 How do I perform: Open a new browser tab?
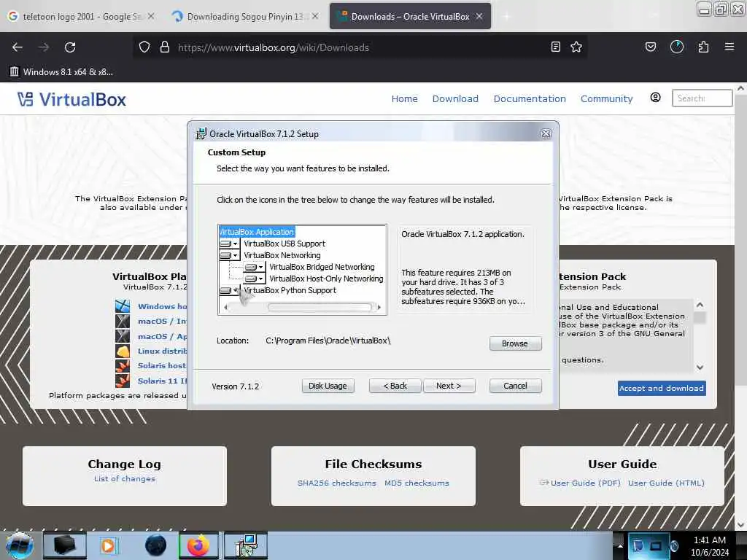point(506,17)
